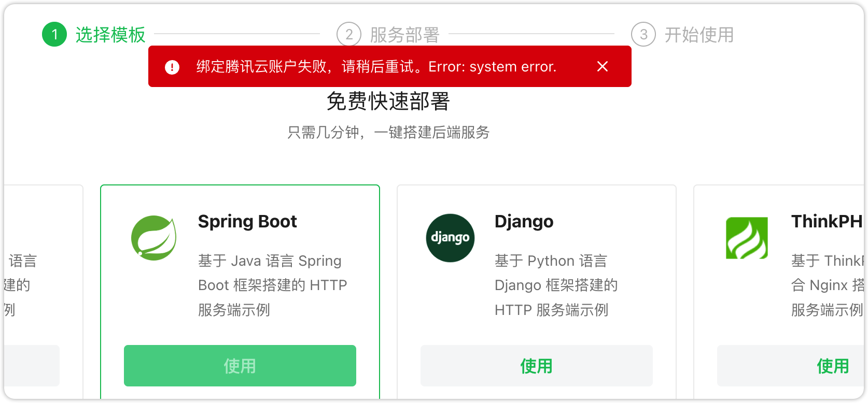The image size is (868, 403).
Task: Open the 选择模板 step label
Action: point(110,35)
